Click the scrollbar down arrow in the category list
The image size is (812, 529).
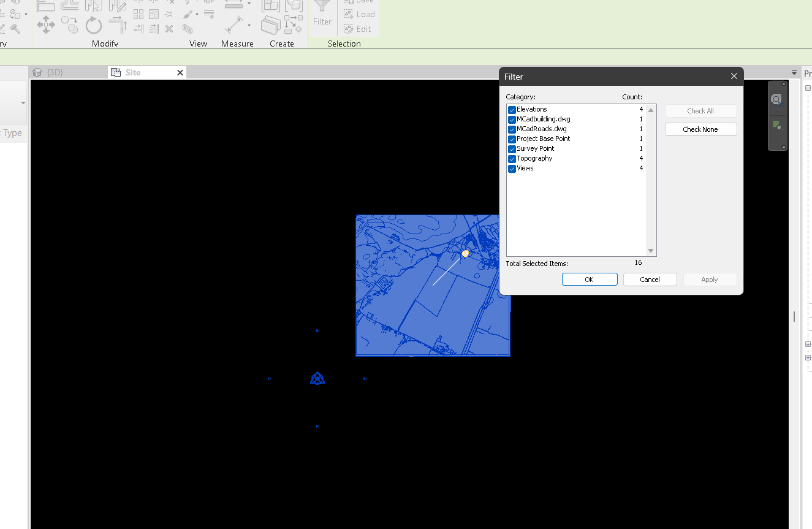650,249
